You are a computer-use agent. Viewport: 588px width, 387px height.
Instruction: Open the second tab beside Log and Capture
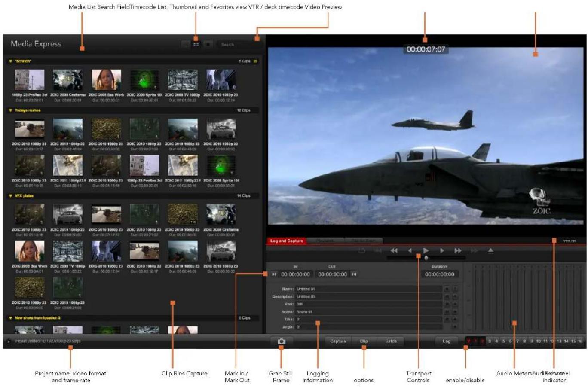325,241
